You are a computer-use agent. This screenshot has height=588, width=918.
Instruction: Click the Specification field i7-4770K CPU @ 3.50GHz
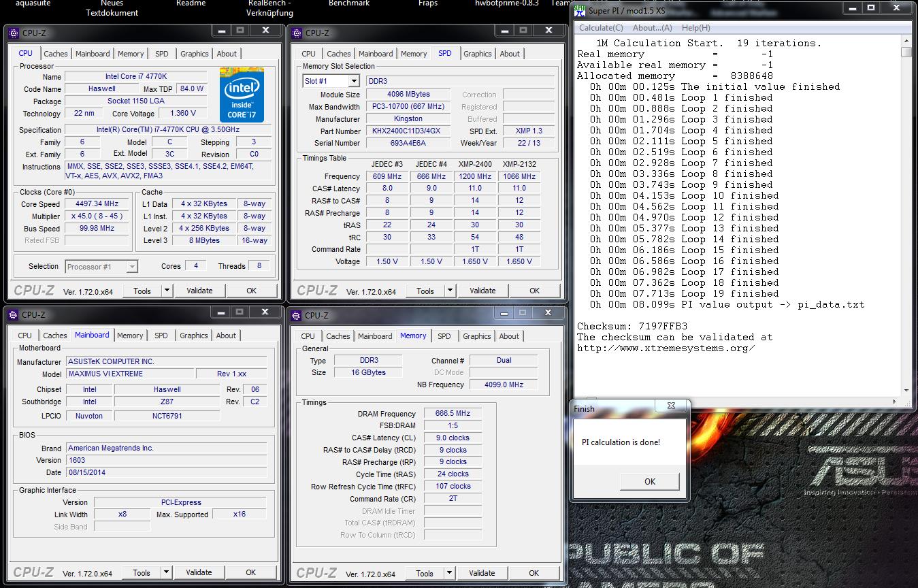pyautogui.click(x=167, y=130)
